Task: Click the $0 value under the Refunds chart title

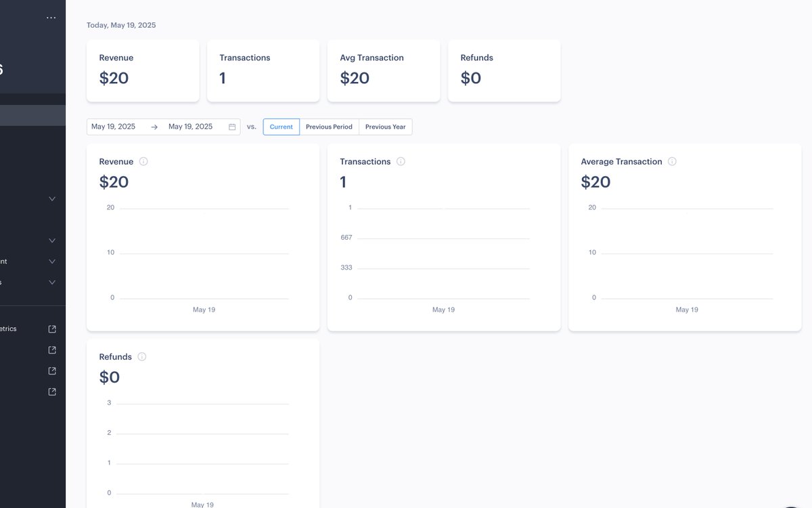Action: [110, 377]
